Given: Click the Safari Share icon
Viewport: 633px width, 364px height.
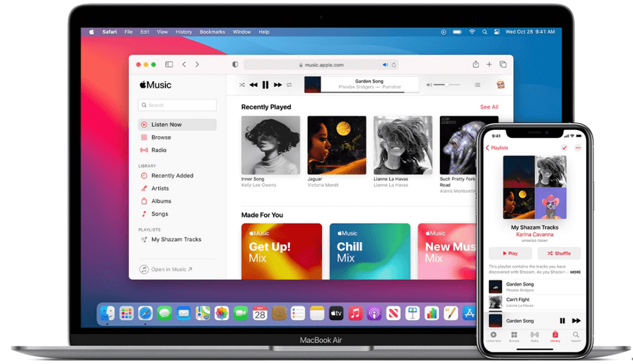Looking at the screenshot, I should tap(476, 64).
